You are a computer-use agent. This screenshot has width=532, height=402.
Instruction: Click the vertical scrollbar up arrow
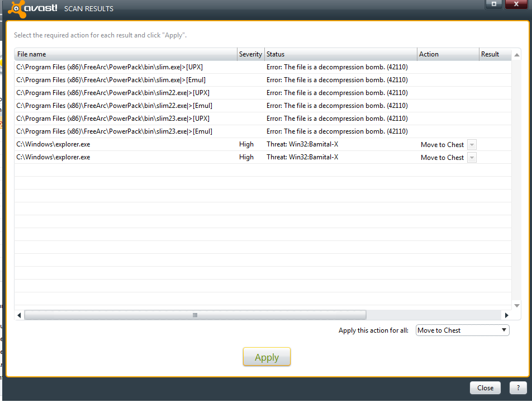click(516, 55)
